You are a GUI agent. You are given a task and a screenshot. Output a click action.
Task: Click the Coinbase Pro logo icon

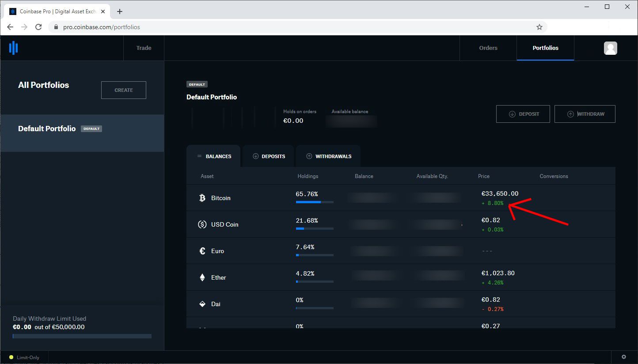point(13,48)
